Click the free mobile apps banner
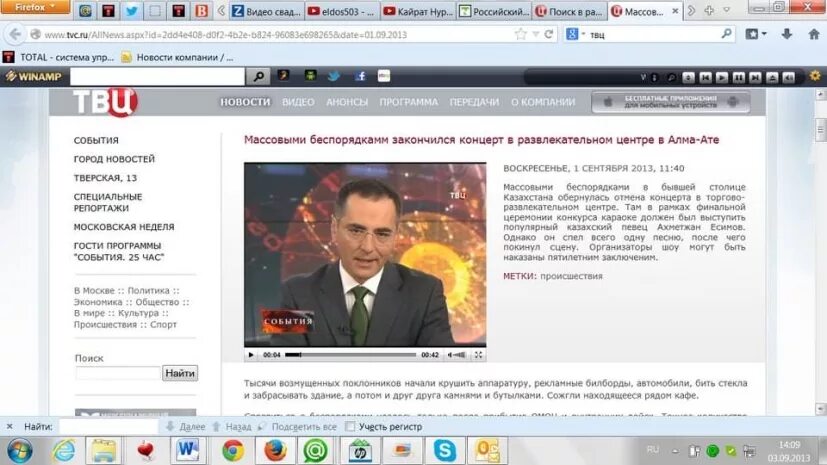 [x=670, y=102]
